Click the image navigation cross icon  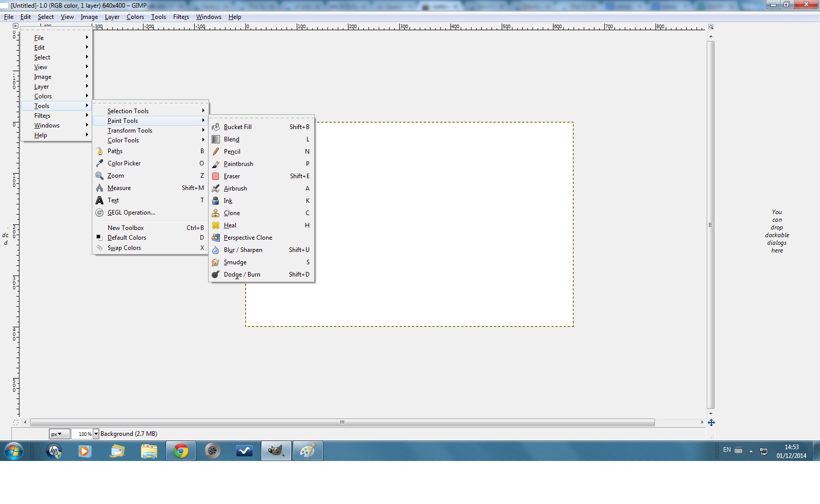click(711, 423)
